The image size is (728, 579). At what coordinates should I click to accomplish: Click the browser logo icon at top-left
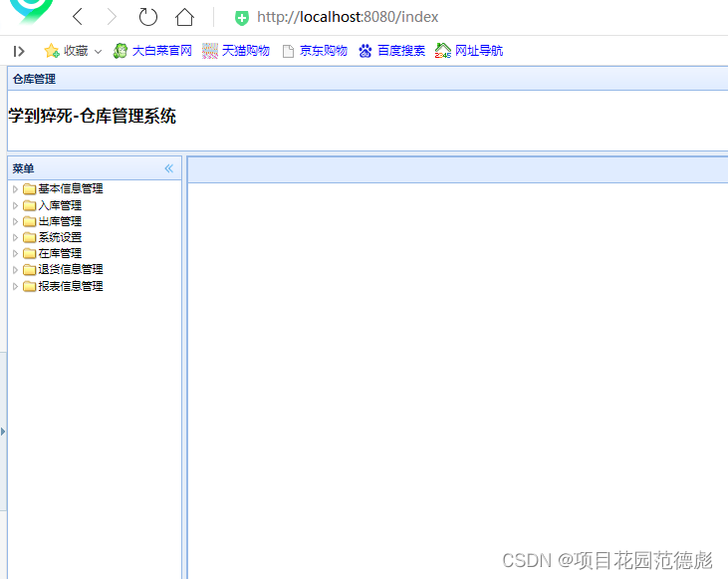[x=31, y=11]
